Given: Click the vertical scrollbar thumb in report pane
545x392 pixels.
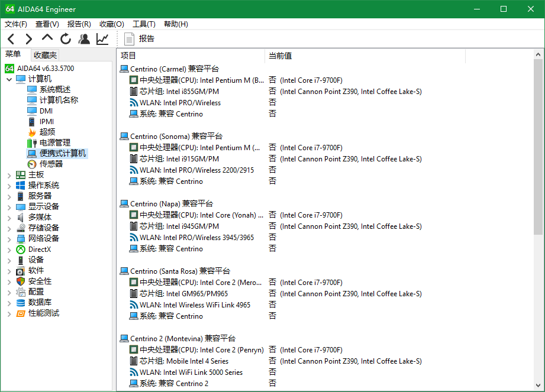Looking at the screenshot, I should [x=538, y=147].
